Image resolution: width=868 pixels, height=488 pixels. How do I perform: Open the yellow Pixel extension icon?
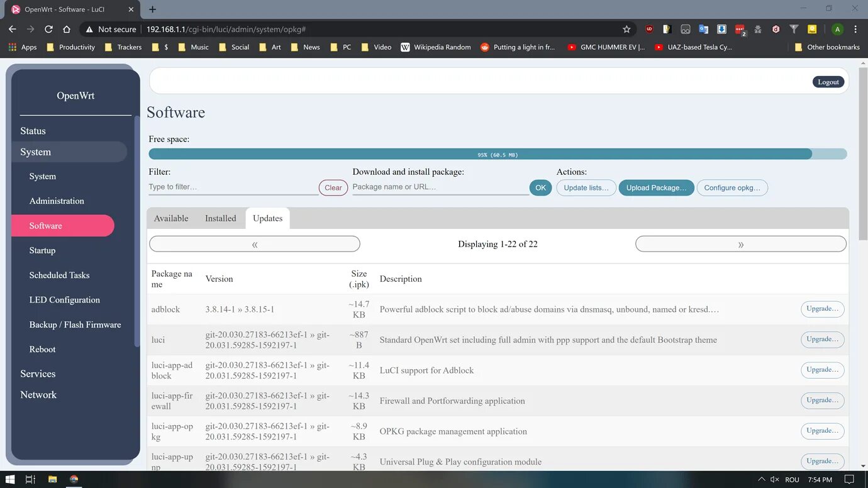coord(812,29)
